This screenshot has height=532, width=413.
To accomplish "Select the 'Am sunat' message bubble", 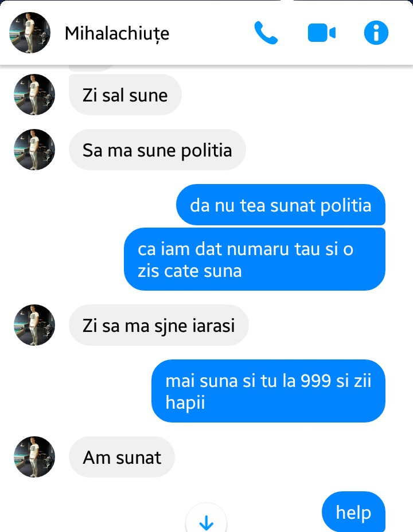I will tap(122, 457).
